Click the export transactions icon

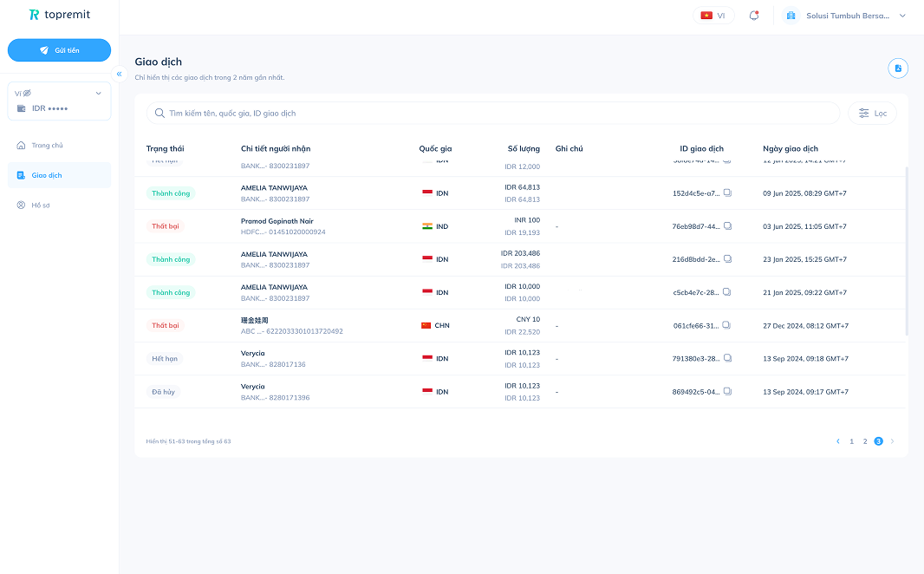pyautogui.click(x=898, y=68)
